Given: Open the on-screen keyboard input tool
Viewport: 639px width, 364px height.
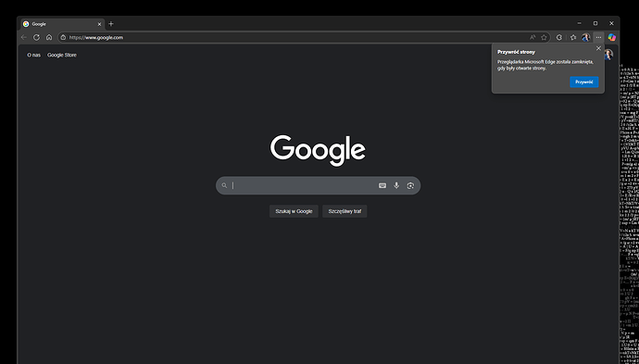Looking at the screenshot, I should [x=382, y=185].
